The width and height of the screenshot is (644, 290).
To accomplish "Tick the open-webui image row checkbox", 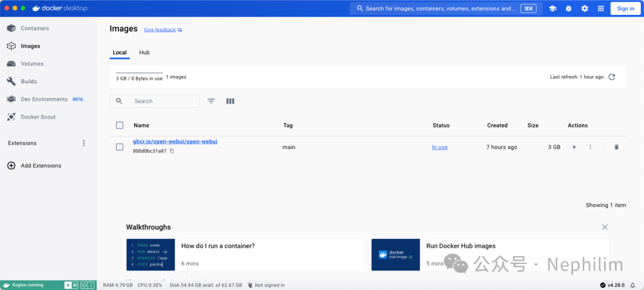I will point(119,147).
